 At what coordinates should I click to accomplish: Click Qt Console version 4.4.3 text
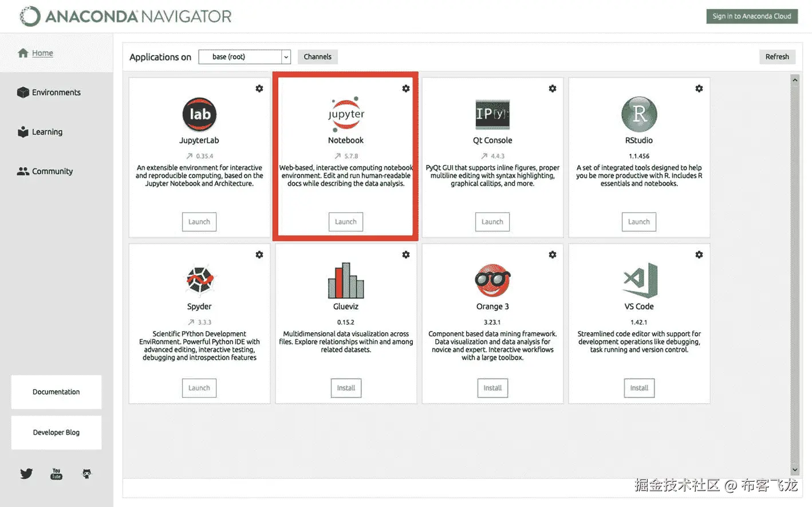pyautogui.click(x=498, y=156)
